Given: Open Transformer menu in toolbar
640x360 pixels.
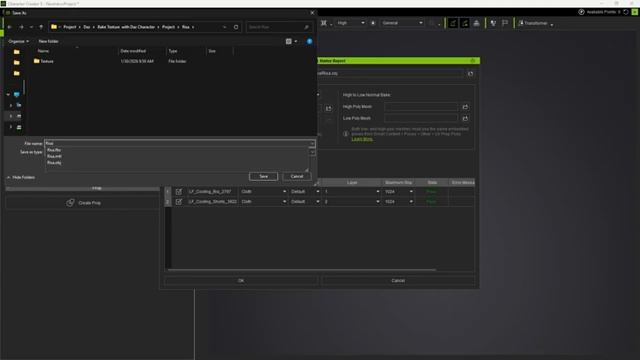Looking at the screenshot, I should (536, 23).
